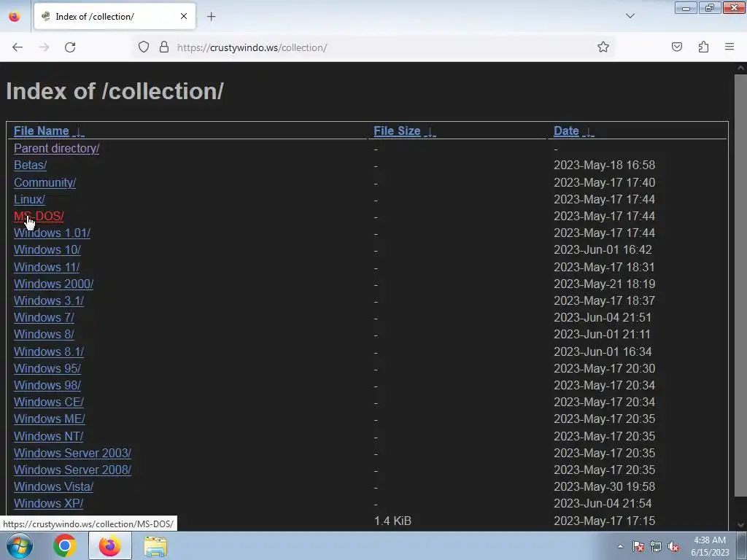Image resolution: width=747 pixels, height=560 pixels.
Task: Open the Parent directory/ link
Action: coord(56,149)
